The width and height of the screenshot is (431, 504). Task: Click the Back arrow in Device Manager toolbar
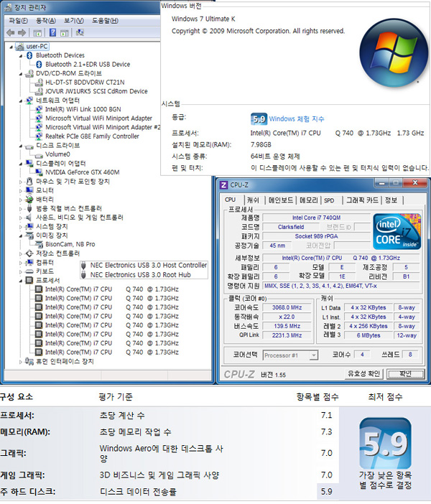coord(11,32)
